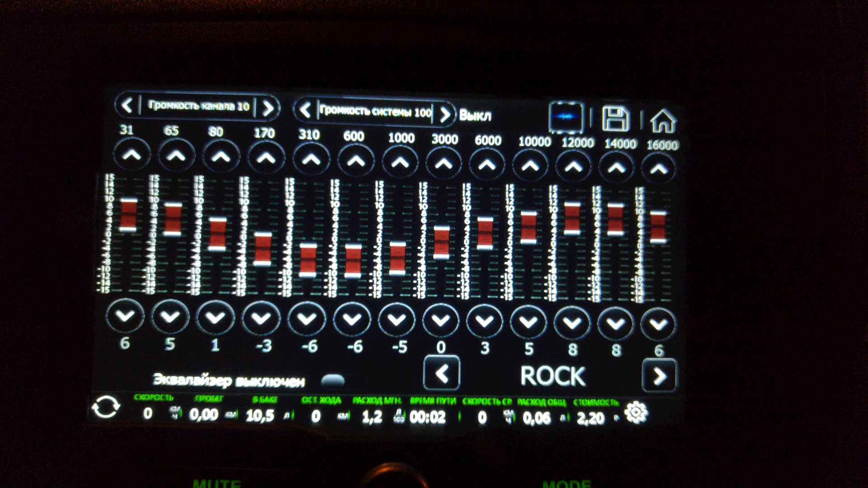Click the ROCK preset name label

[x=552, y=376]
